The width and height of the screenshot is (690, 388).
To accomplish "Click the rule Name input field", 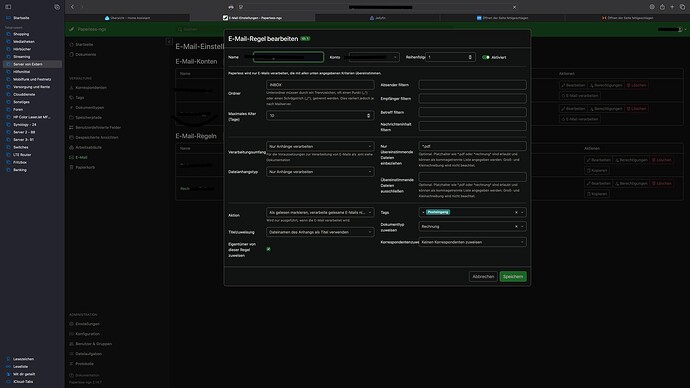I will [x=288, y=57].
